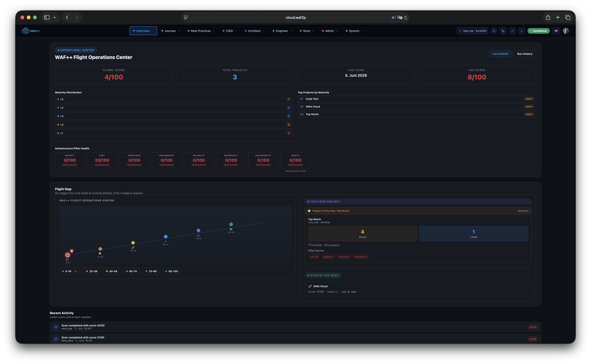Expand the Best Practices dropdown
The width and height of the screenshot is (591, 364).
click(201, 31)
